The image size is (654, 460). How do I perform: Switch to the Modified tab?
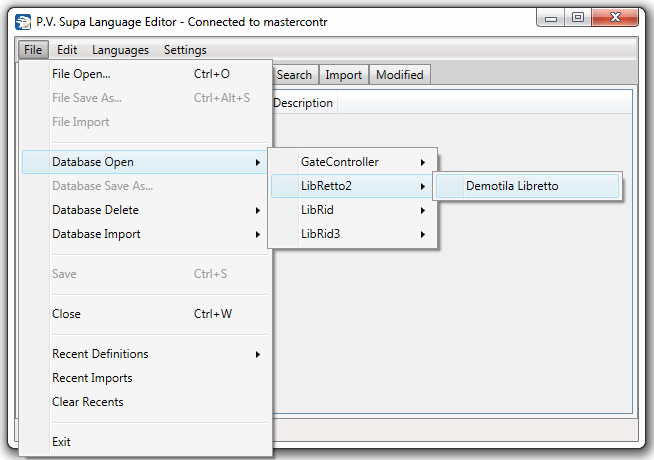point(399,75)
